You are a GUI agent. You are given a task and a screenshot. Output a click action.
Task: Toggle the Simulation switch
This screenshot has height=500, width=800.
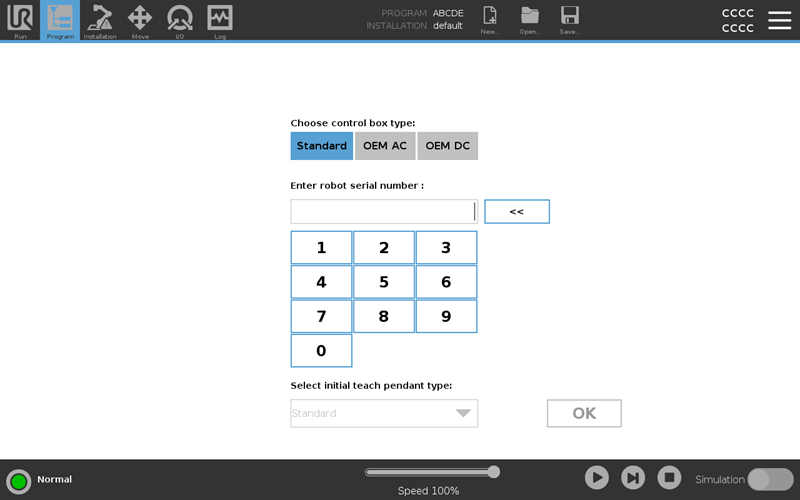click(770, 479)
